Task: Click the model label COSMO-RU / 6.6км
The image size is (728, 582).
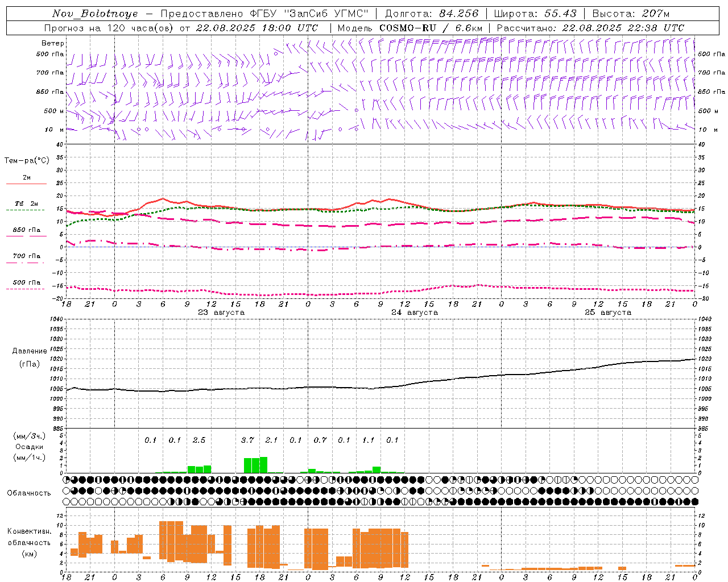Action: [x=431, y=28]
